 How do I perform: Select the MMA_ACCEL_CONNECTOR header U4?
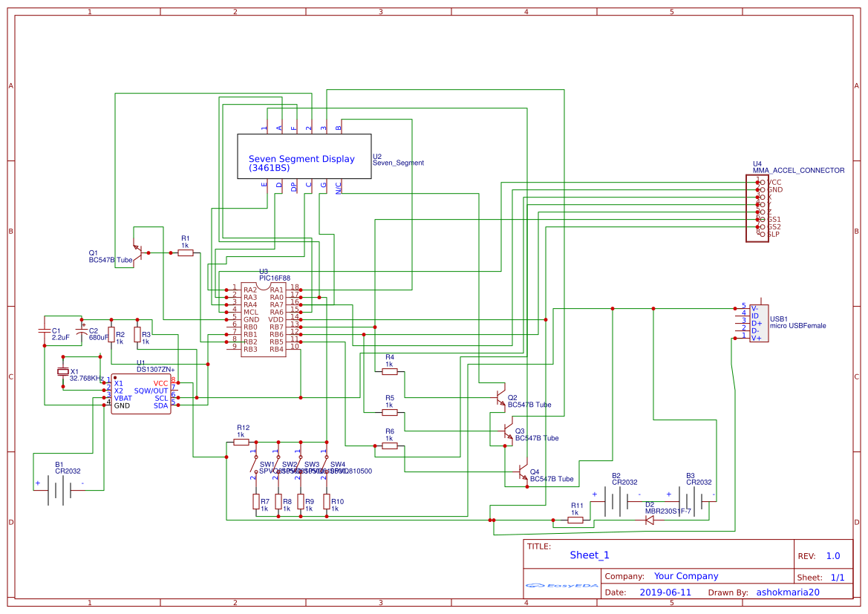click(x=757, y=208)
